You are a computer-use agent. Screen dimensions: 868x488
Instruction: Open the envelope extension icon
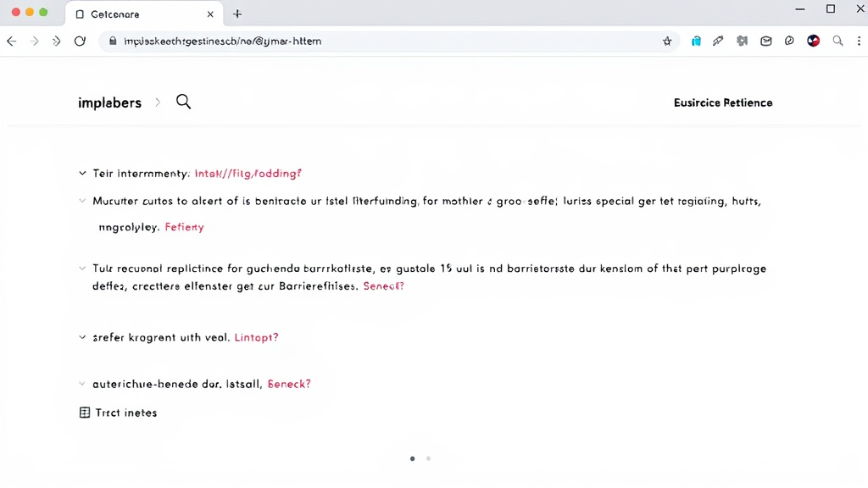[x=765, y=41]
